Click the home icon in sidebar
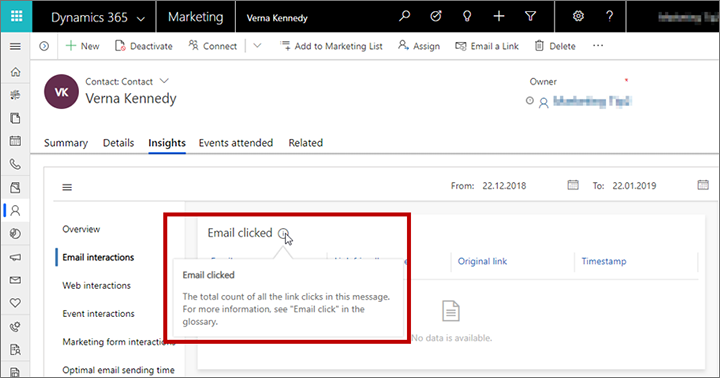 (x=15, y=72)
